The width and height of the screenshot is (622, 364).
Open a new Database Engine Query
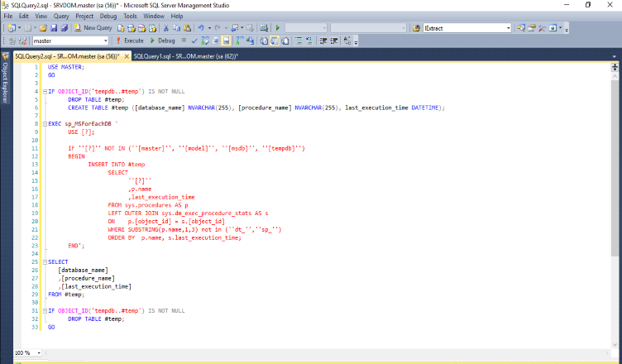[x=121, y=28]
